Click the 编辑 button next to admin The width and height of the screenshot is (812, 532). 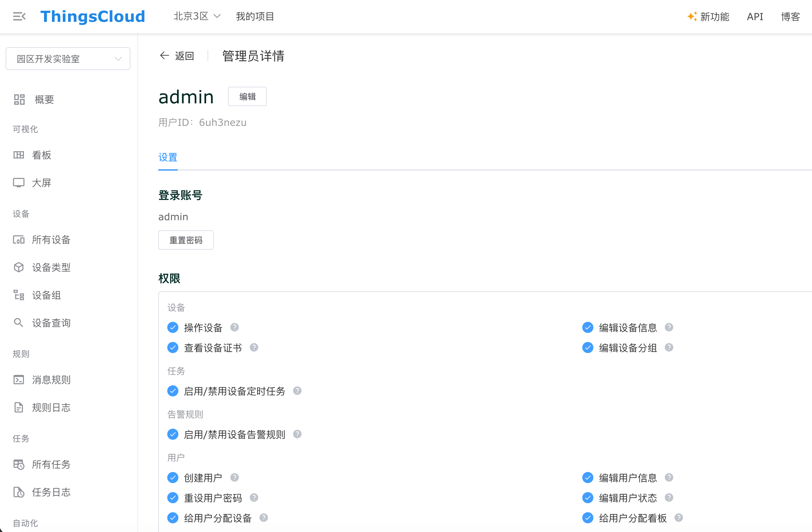pyautogui.click(x=247, y=96)
